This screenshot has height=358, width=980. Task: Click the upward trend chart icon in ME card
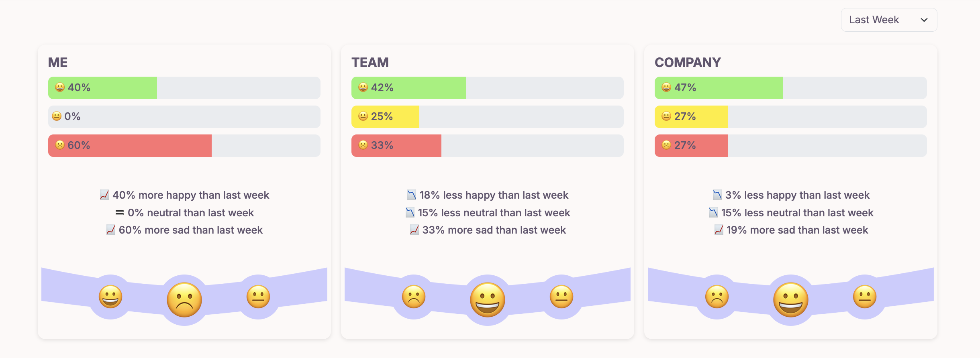pos(104,195)
